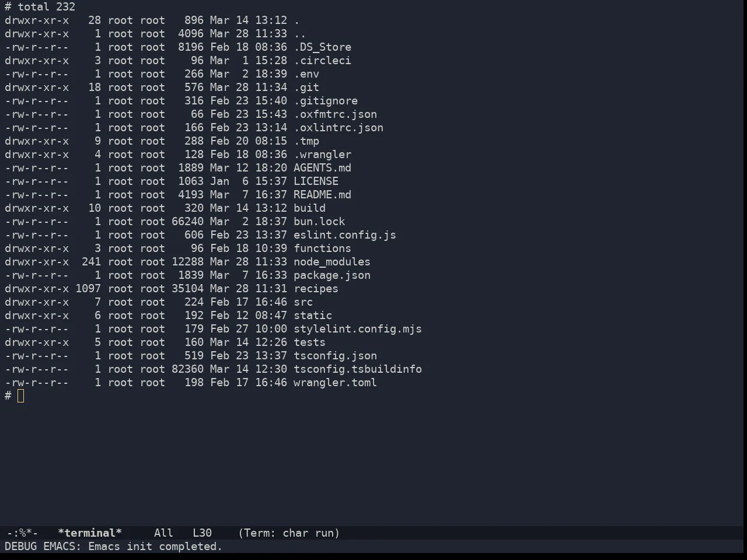Image resolution: width=747 pixels, height=560 pixels.
Task: Click the L30 line number indicator
Action: [203, 533]
